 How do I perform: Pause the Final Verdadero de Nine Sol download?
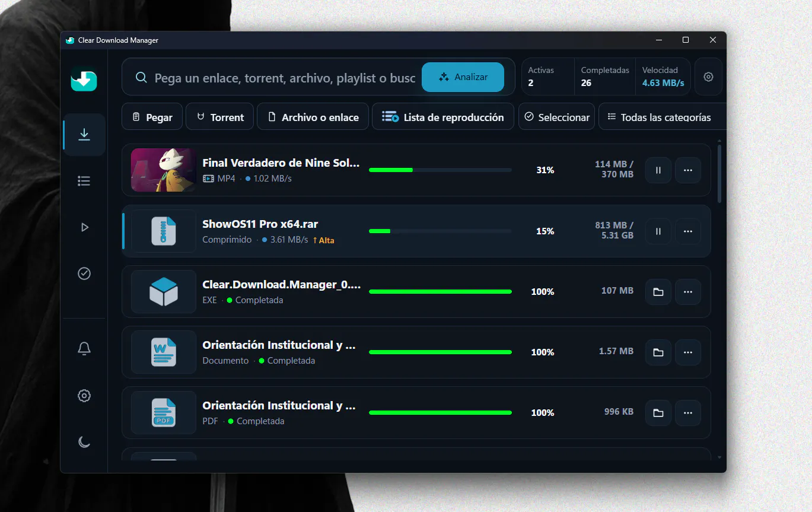click(x=658, y=170)
